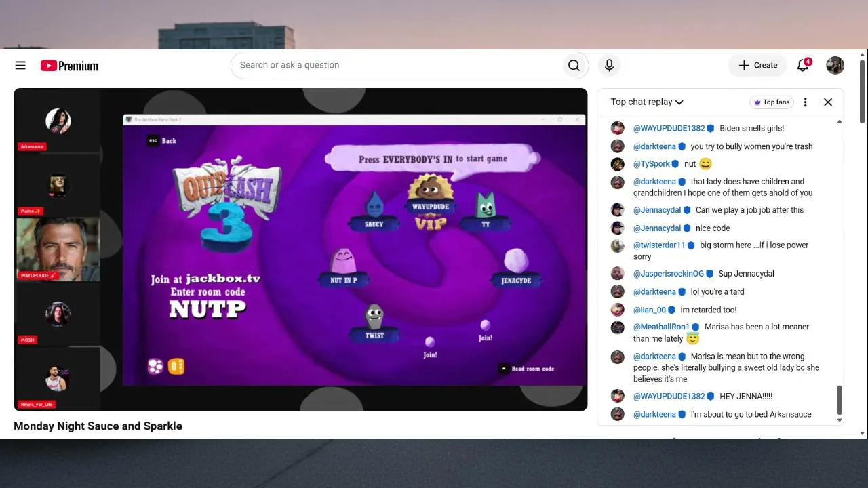
Task: Open @iian_00 username in chat
Action: tap(650, 310)
